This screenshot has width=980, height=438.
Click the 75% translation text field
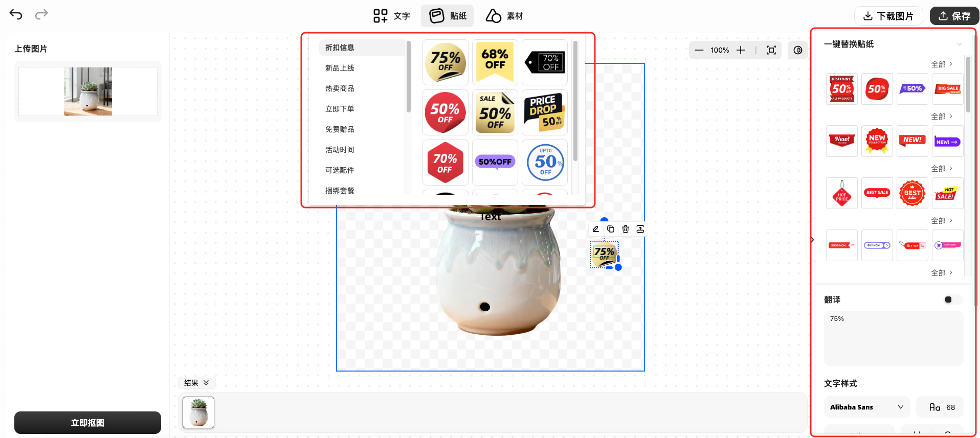[x=893, y=338]
